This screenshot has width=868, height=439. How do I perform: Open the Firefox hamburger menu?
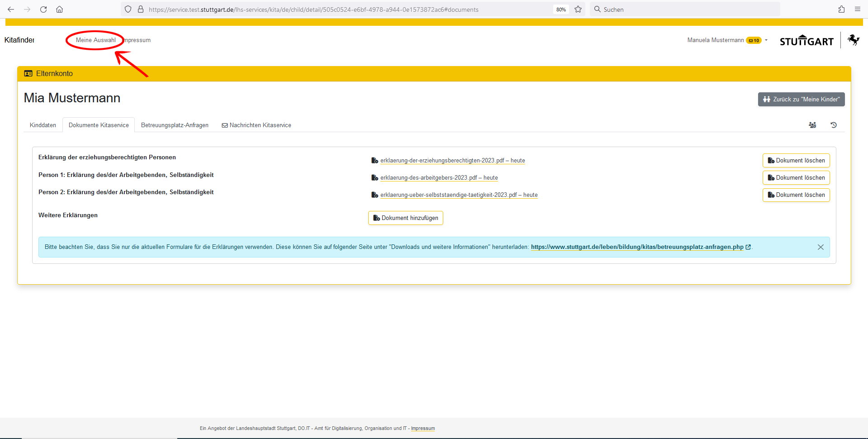tap(857, 9)
